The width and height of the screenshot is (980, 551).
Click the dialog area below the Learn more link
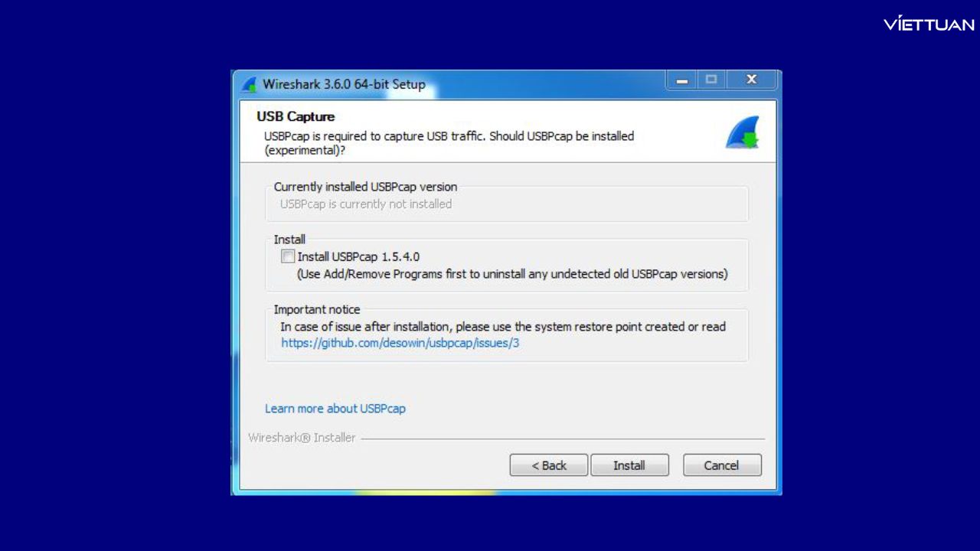(507, 425)
